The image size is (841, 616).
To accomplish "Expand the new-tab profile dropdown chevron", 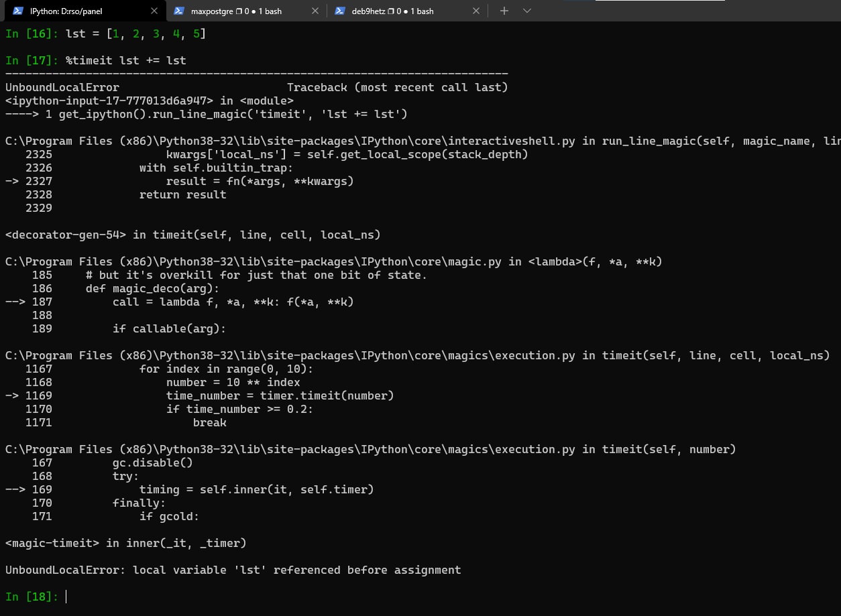I will pyautogui.click(x=526, y=11).
